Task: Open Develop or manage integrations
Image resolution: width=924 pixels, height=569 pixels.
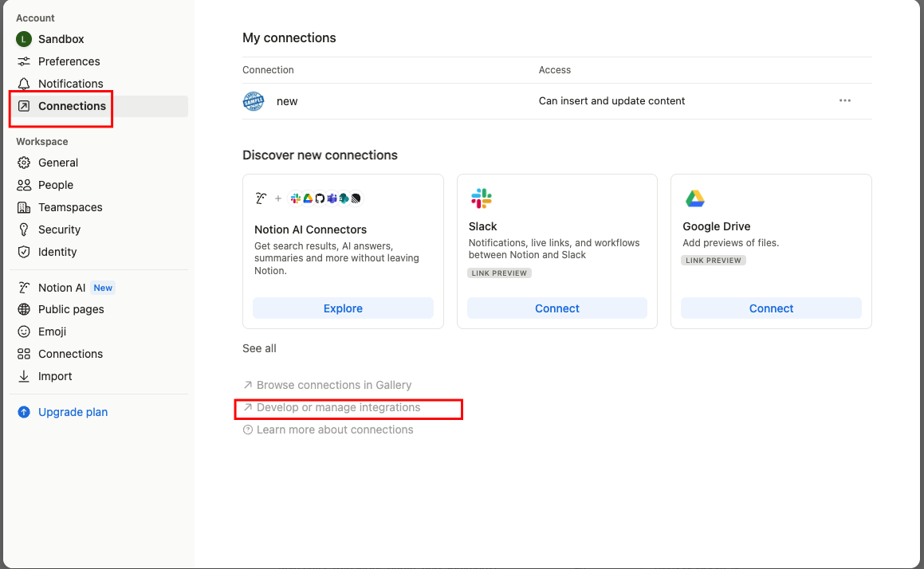Action: coord(340,407)
